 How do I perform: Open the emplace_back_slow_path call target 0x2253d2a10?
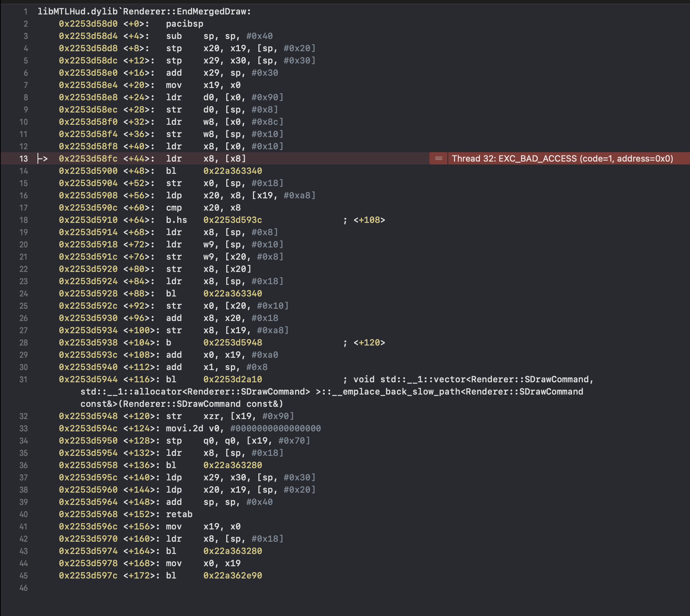[x=233, y=379]
